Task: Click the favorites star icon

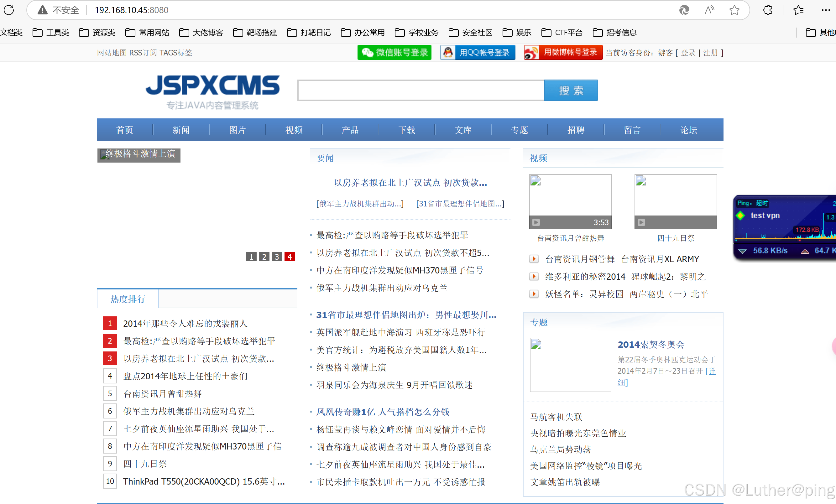Action: [734, 10]
